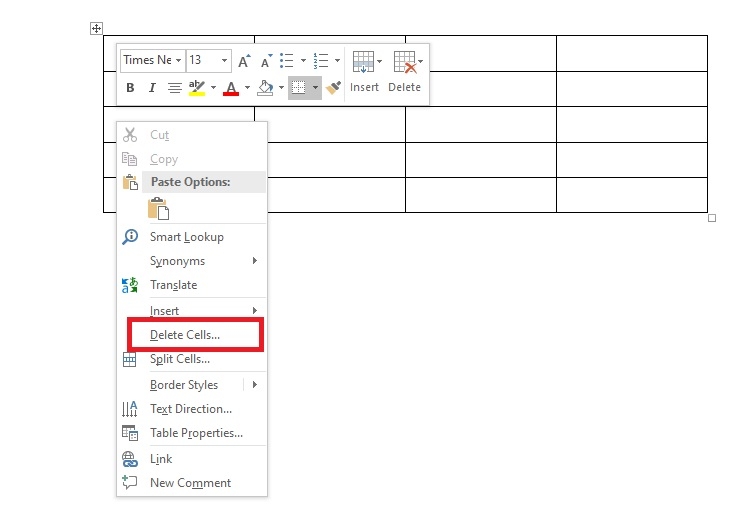Expand bullet list style arrow
Screen dimensions: 750x510
pos(303,61)
